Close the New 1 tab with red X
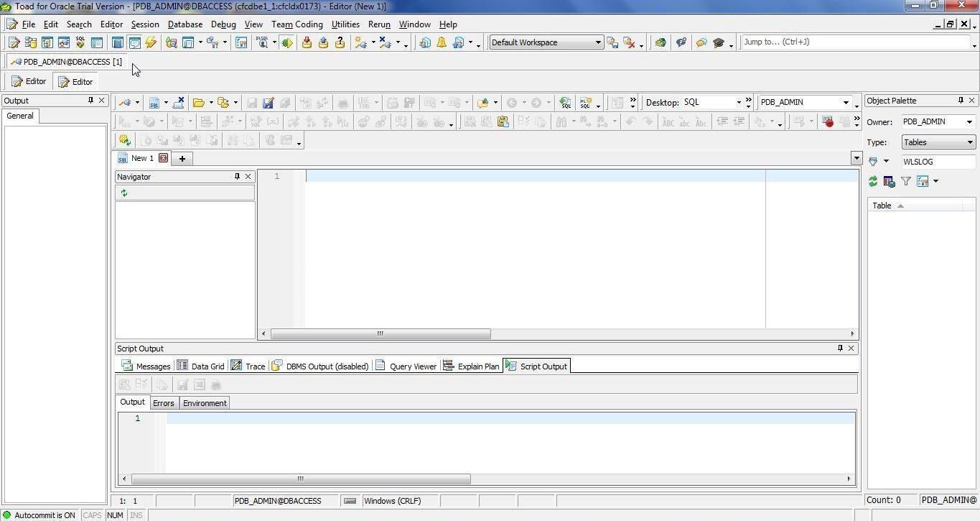Screen dimensions: 980x521 pos(163,158)
